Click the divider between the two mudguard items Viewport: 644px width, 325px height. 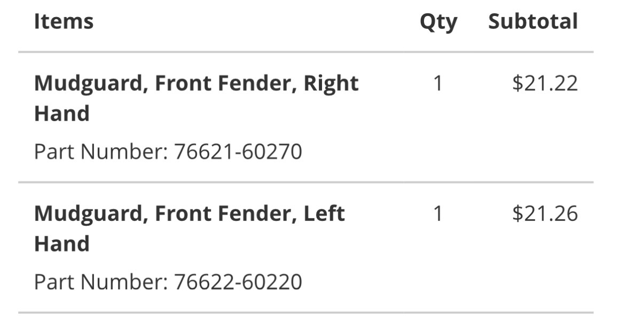tap(305, 183)
